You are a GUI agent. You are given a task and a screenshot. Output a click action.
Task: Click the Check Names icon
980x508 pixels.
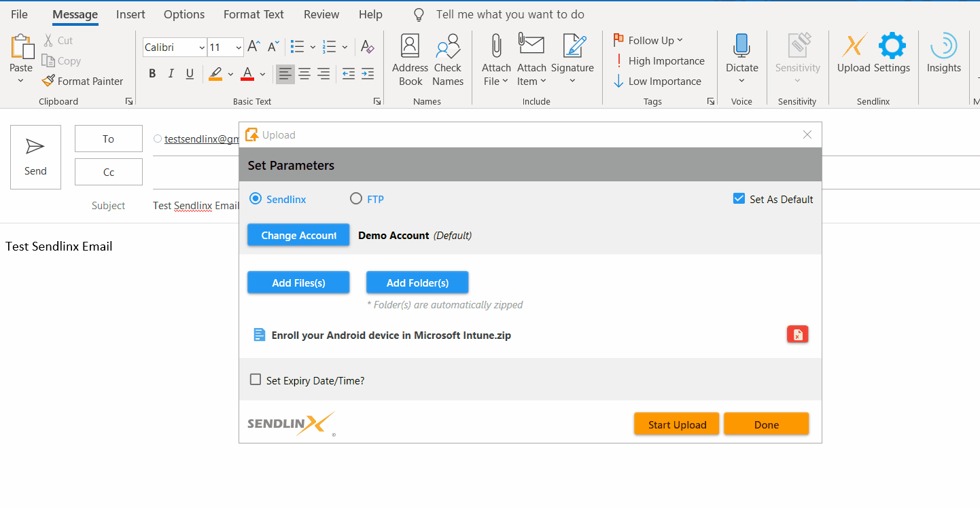[448, 46]
